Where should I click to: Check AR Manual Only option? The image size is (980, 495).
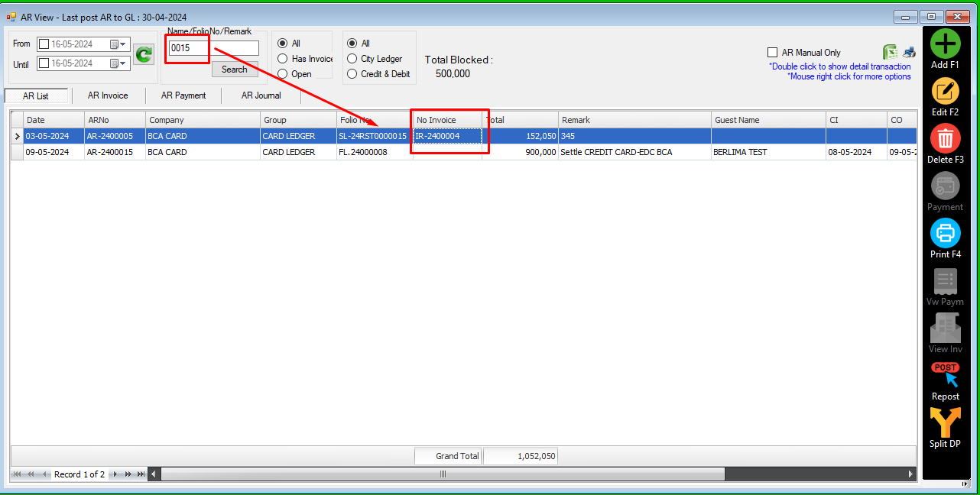click(x=772, y=53)
